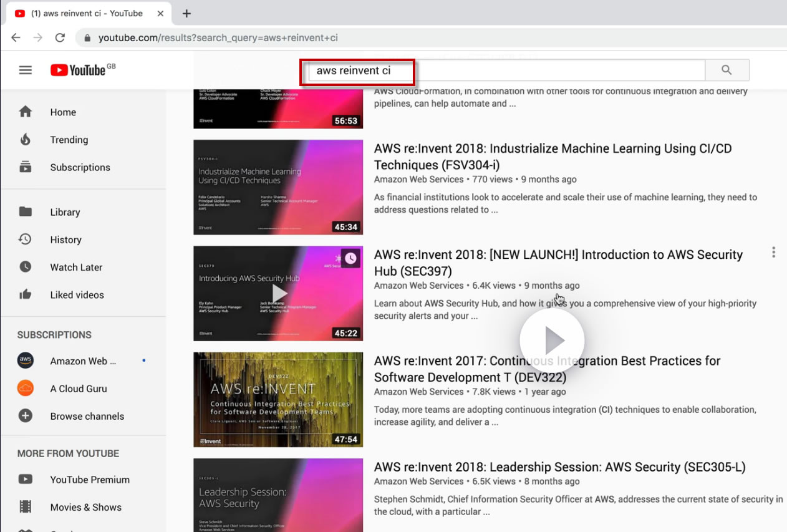The image size is (787, 532).
Task: Open the YouTube hamburger guide menu
Action: (25, 70)
